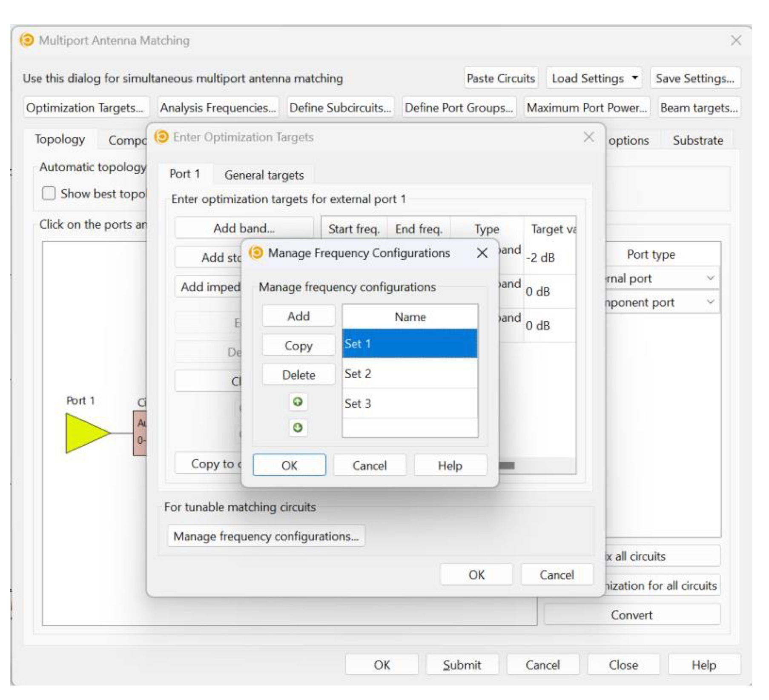Toggle the Show best topology checkbox

point(49,193)
